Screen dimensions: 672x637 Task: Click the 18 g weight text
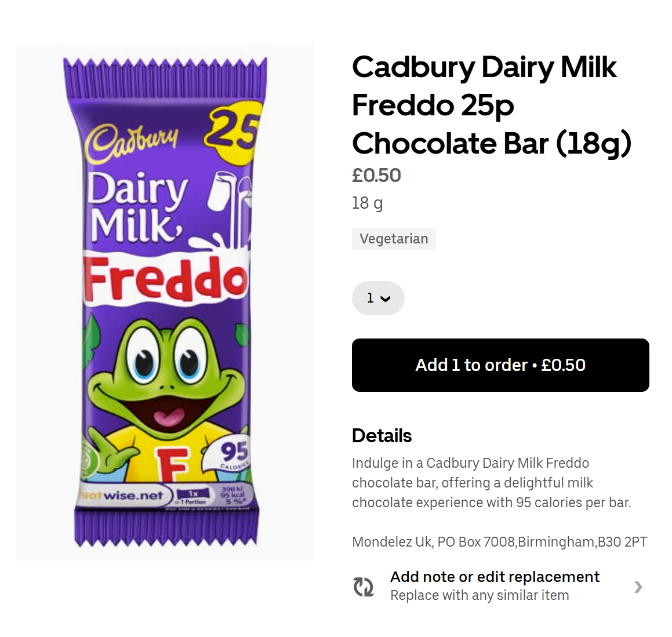(x=367, y=203)
